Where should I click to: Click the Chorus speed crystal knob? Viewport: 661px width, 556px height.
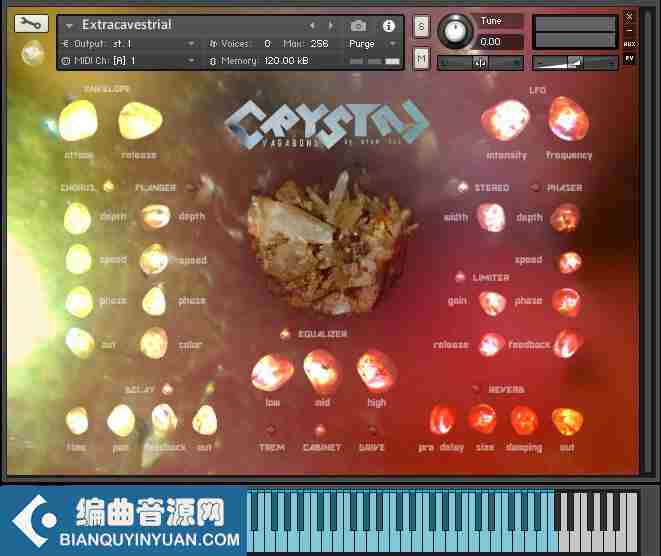[x=78, y=259]
